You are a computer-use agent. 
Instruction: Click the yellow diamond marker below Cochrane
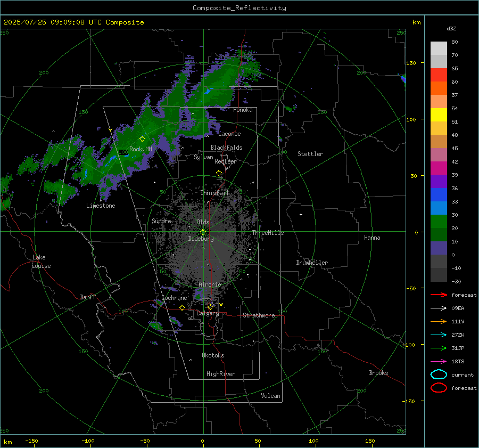pos(183,307)
